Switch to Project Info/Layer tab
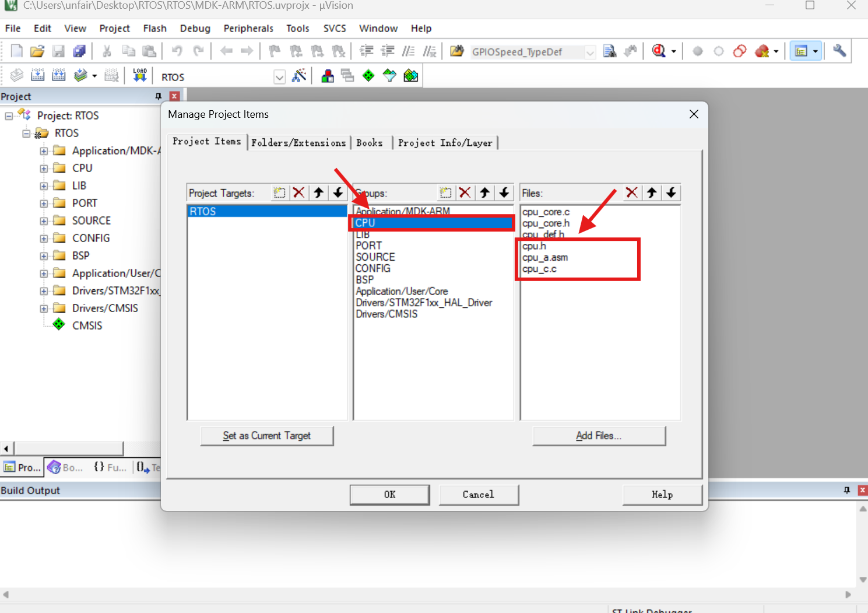868x613 pixels. [x=445, y=142]
